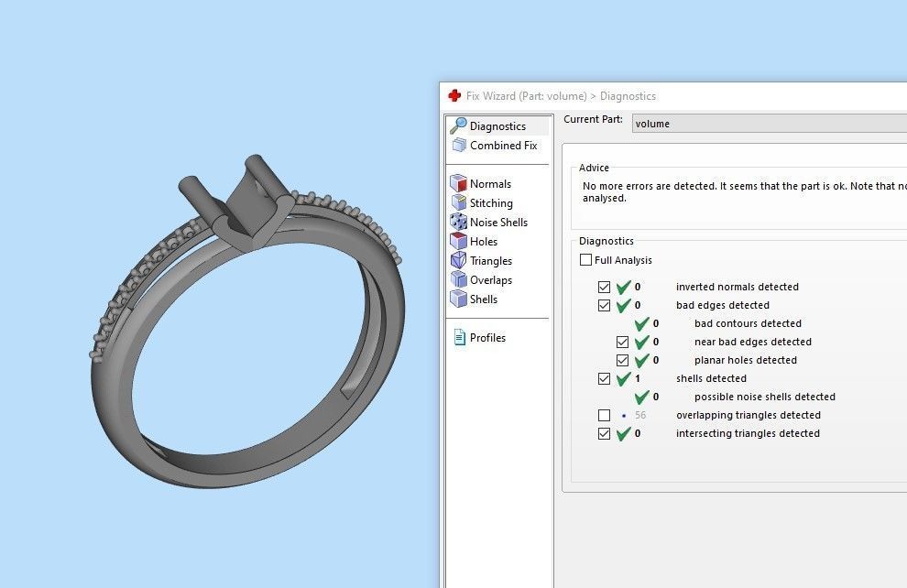Click the Holes cube icon

[458, 241]
